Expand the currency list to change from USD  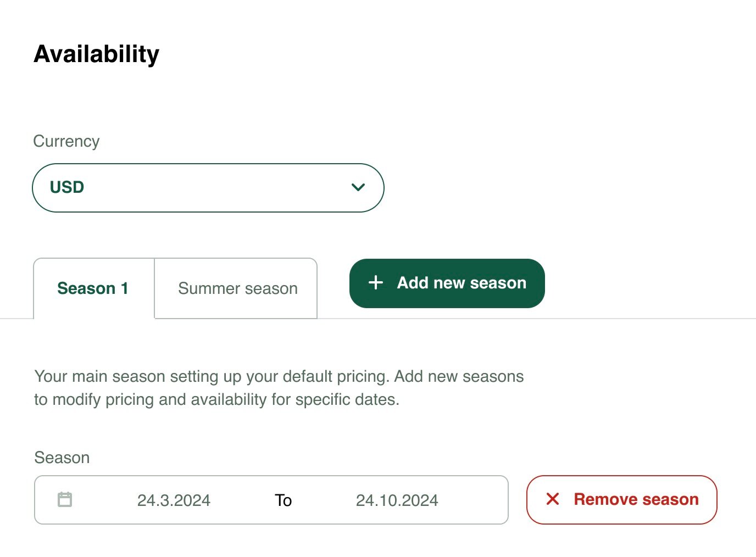point(208,187)
